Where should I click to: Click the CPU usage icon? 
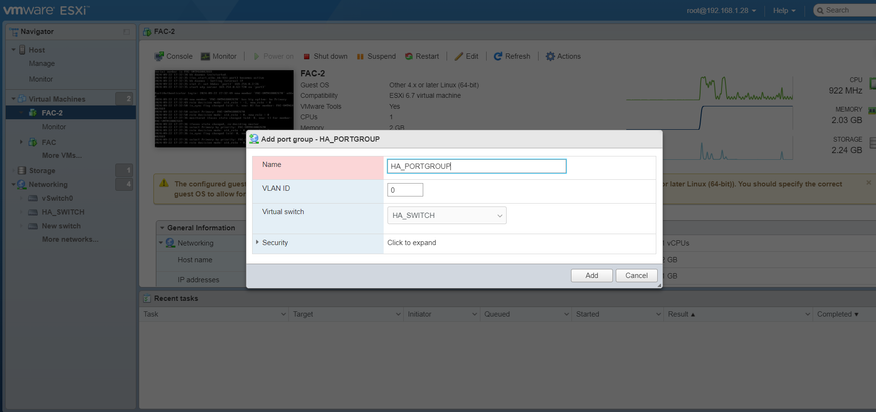[x=873, y=84]
